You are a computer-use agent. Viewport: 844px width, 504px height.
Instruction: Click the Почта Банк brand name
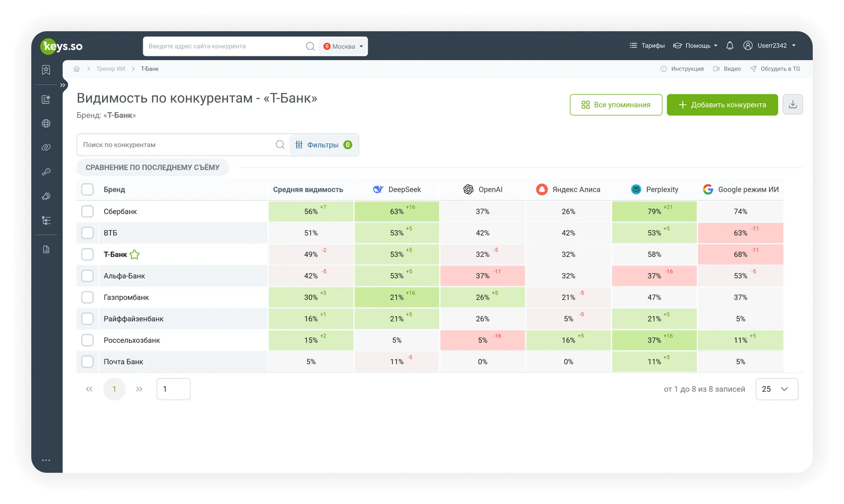[123, 362]
